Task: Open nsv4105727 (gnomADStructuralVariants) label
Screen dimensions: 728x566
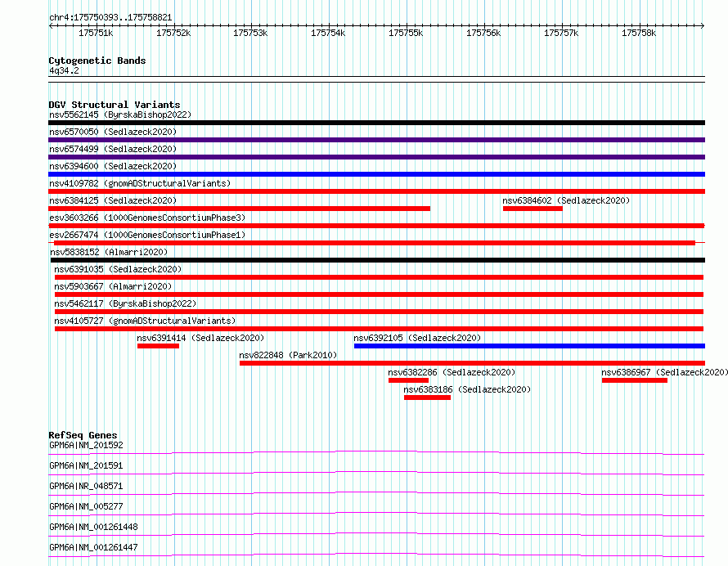Action: (x=145, y=321)
